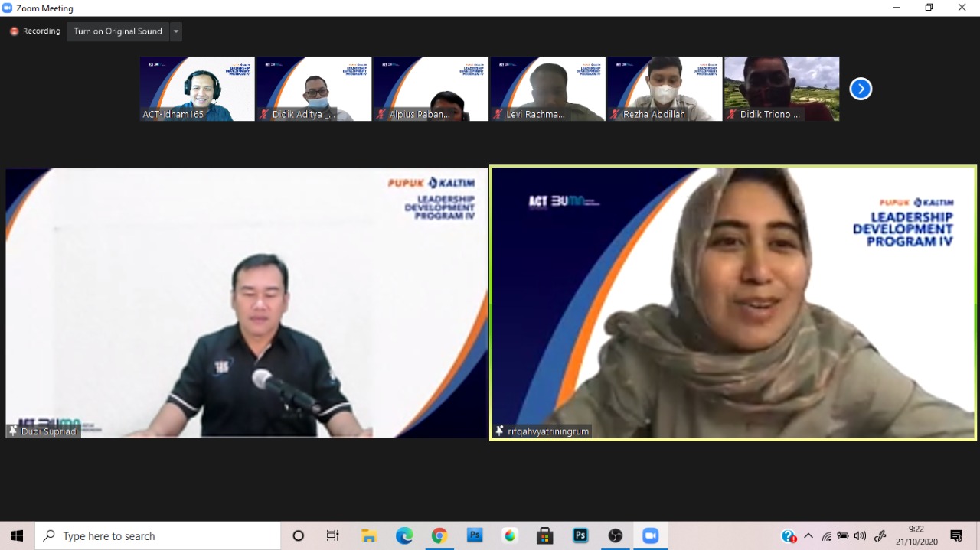Viewport: 980px width, 550px height.
Task: Turn on Original Sound
Action: [x=118, y=31]
